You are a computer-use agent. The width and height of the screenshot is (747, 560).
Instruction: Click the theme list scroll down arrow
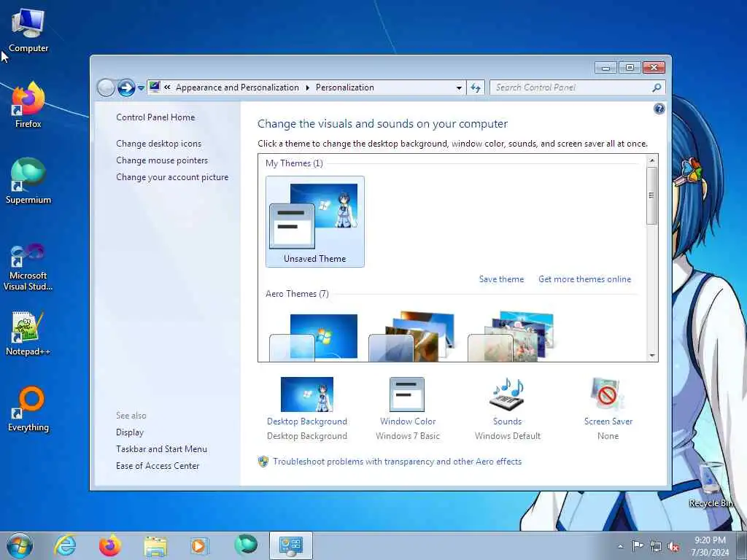651,356
